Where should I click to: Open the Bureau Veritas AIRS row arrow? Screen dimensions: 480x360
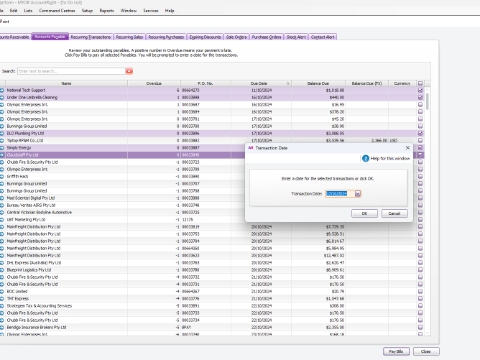pyautogui.click(x=2, y=205)
